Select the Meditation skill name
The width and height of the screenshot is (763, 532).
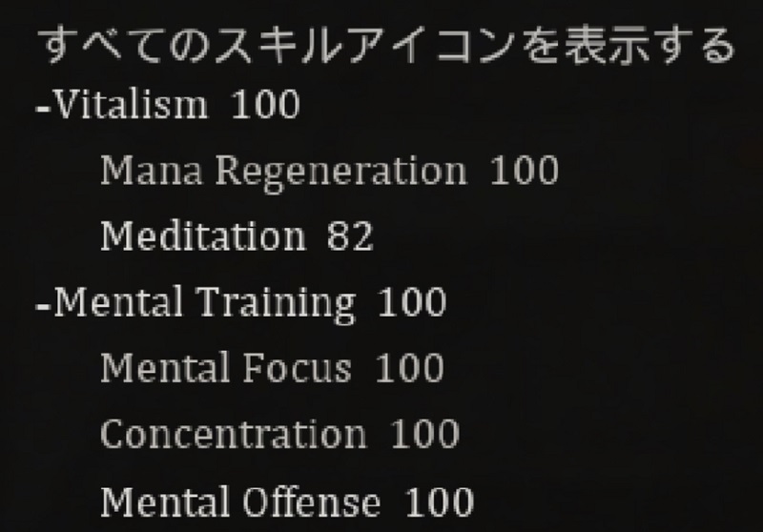[203, 236]
